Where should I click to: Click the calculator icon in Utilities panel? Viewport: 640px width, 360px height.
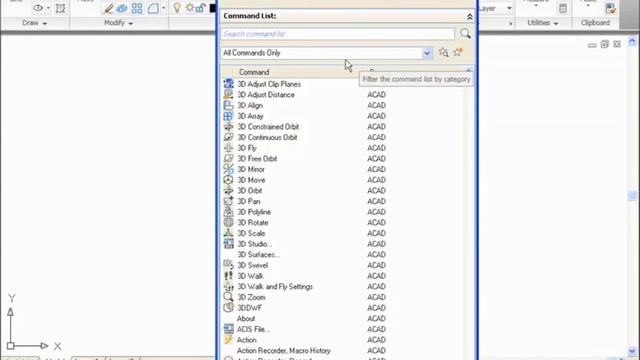click(x=563, y=8)
